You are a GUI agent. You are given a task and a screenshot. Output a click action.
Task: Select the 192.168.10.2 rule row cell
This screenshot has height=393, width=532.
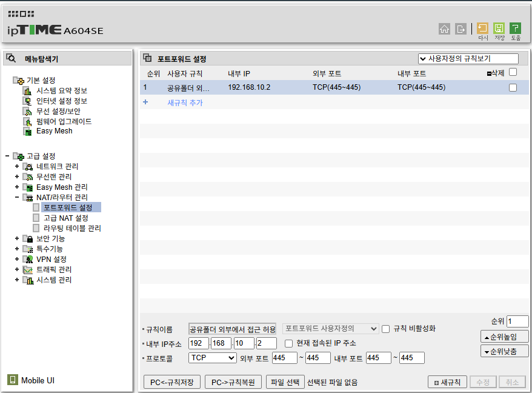249,87
